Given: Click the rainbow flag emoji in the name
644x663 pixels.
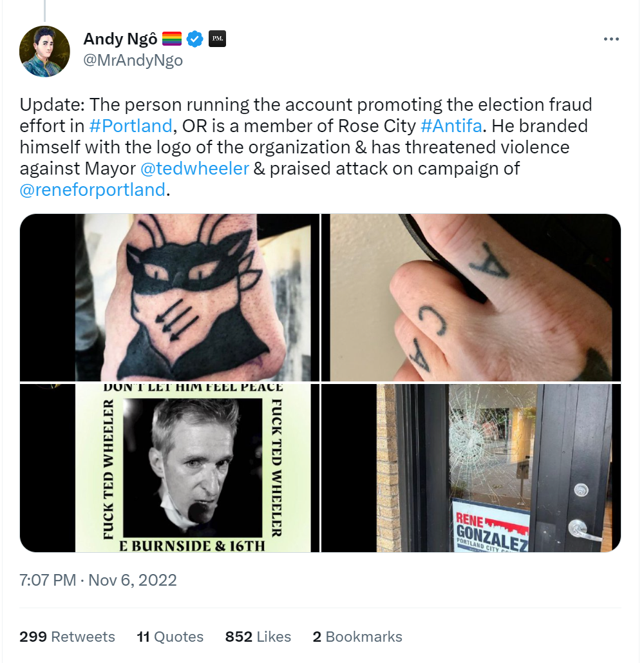Looking at the screenshot, I should pos(171,39).
